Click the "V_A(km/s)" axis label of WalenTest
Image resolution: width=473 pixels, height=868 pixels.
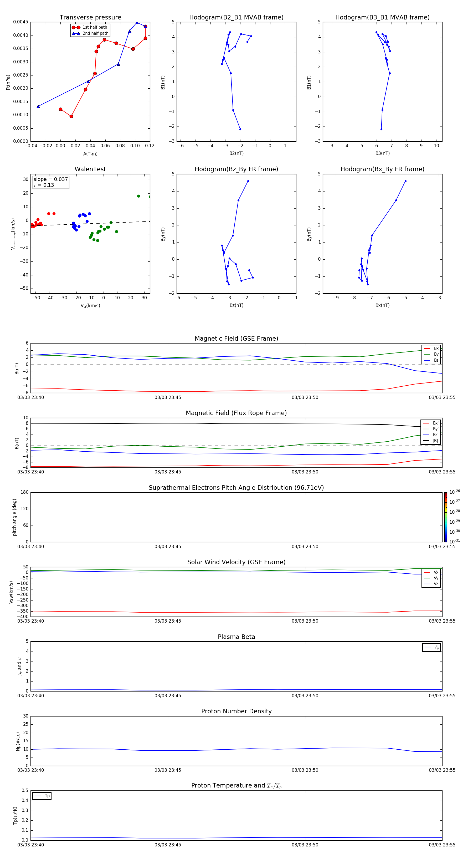pos(90,306)
